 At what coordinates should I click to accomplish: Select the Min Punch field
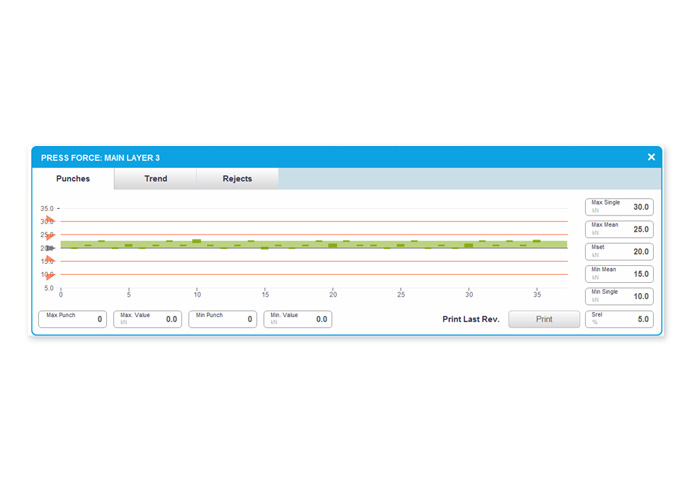(x=223, y=319)
